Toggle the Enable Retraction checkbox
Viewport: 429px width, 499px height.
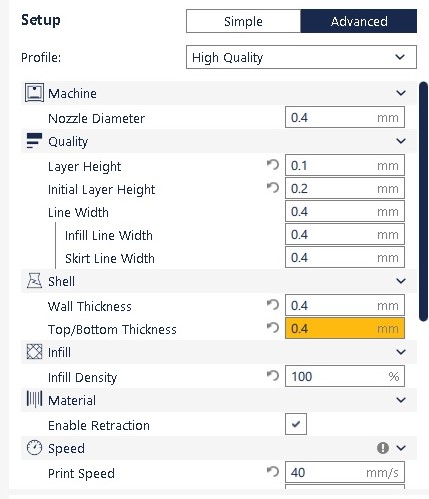click(x=296, y=424)
